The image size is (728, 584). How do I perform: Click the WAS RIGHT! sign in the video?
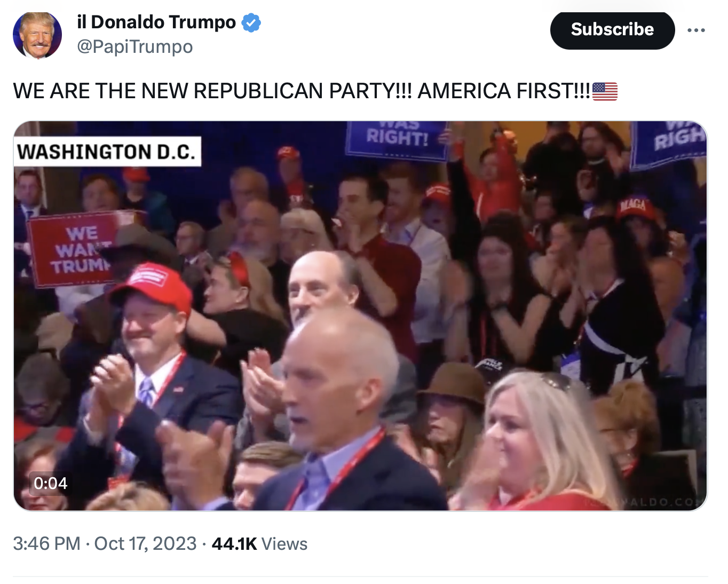(x=397, y=139)
